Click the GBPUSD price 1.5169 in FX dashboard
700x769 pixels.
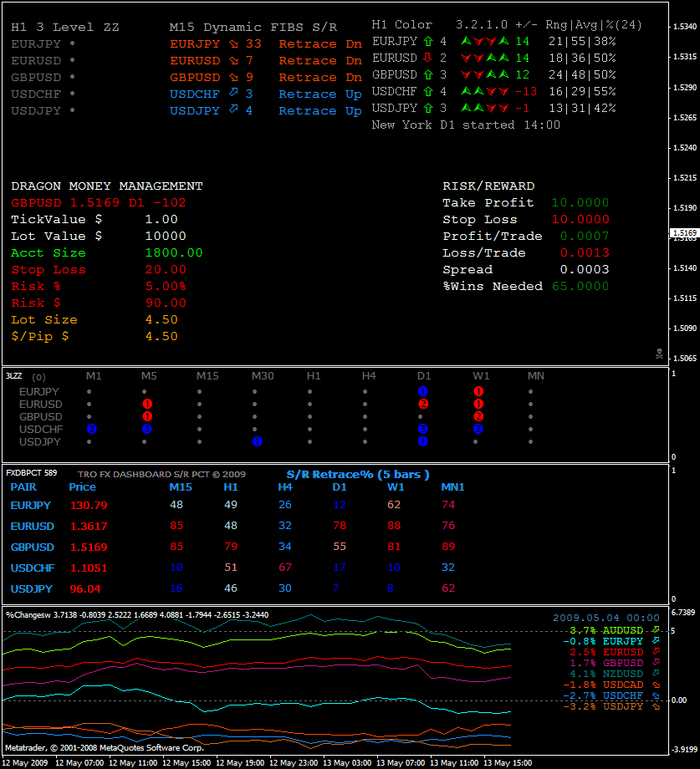(x=88, y=547)
